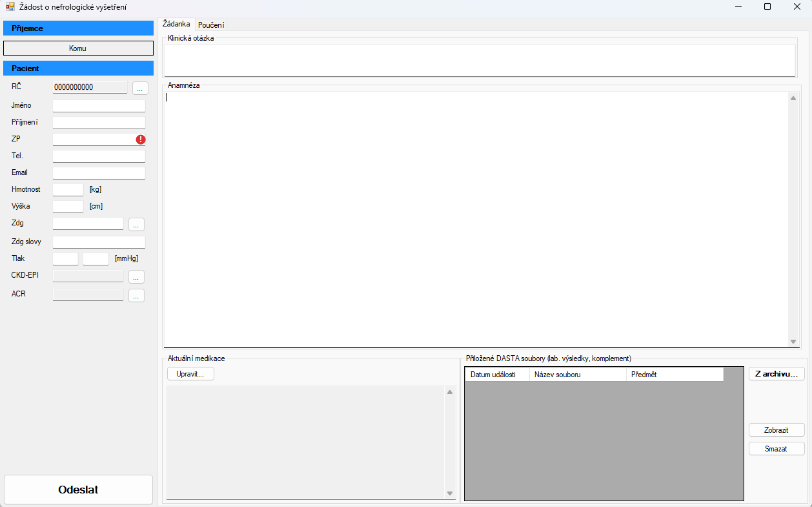Click the Anamnéza scrollbar down arrow
The image size is (812, 507).
793,341
